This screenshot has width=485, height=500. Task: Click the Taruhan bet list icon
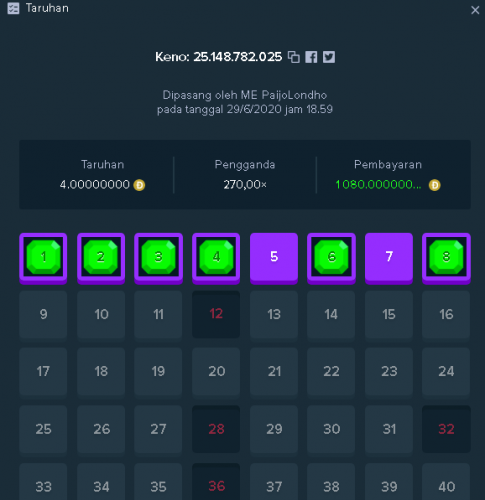[13, 8]
